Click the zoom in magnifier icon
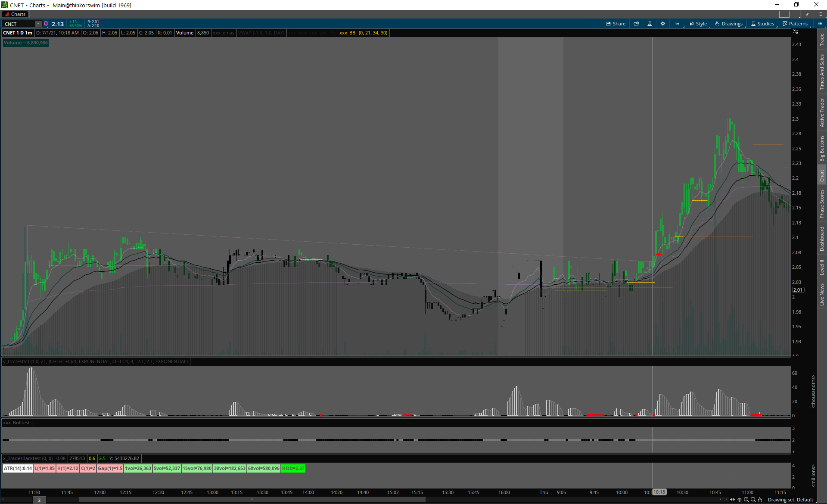The image size is (827, 504). point(746,500)
